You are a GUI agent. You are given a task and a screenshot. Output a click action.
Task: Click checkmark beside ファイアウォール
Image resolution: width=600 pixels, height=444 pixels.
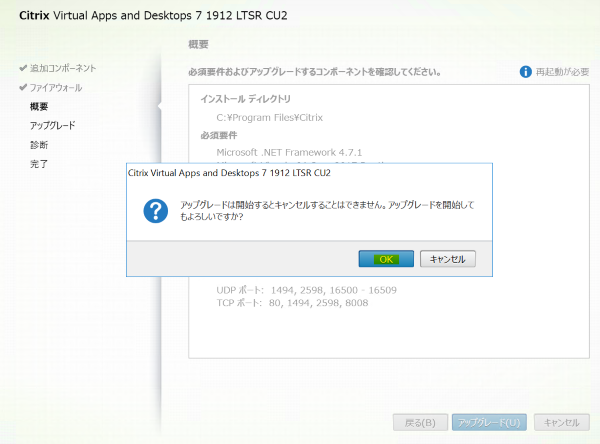pyautogui.click(x=23, y=87)
